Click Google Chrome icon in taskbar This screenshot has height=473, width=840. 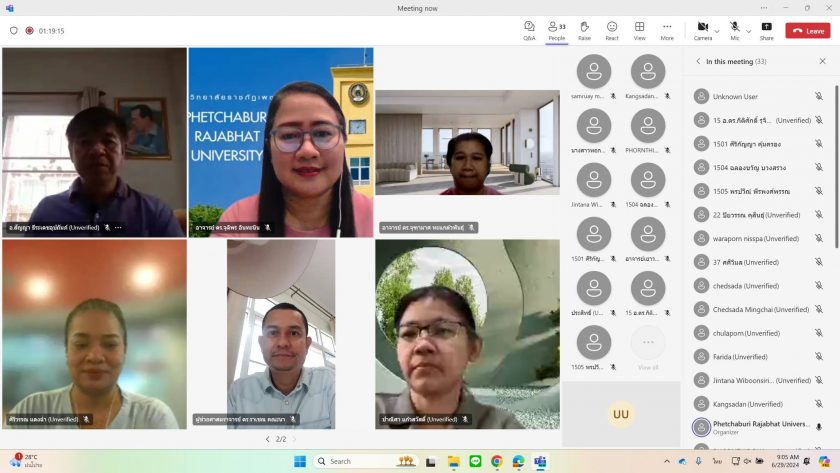tap(497, 461)
